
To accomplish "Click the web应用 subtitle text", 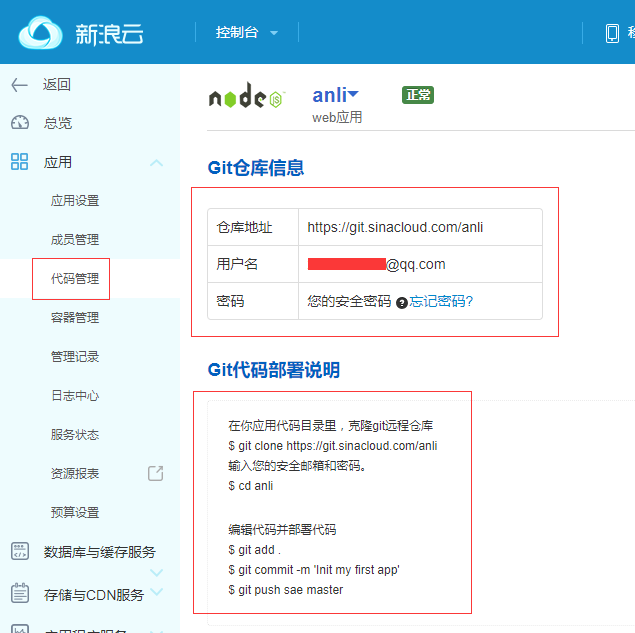I will tap(337, 117).
